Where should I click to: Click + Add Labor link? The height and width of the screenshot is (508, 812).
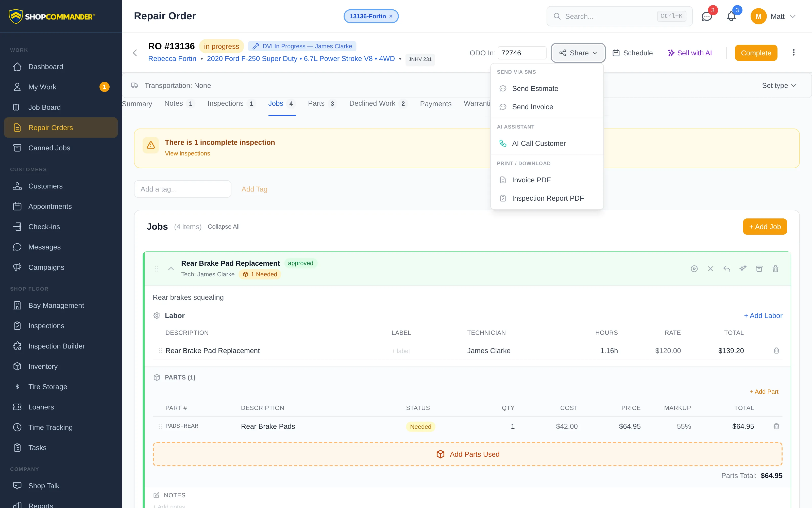point(763,315)
